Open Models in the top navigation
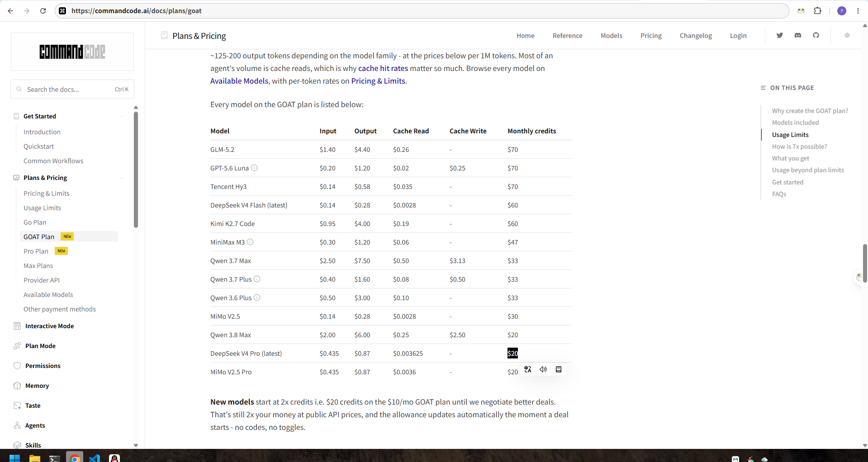This screenshot has height=462, width=868. pos(612,36)
